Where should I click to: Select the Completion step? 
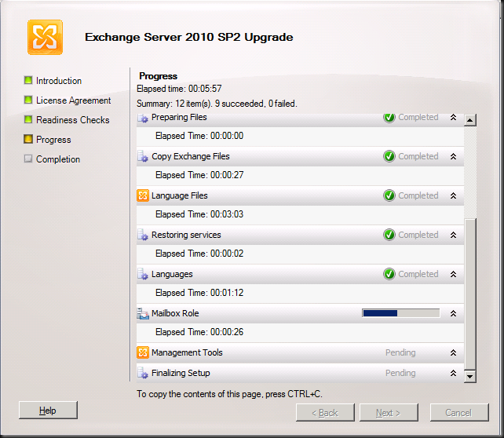[58, 159]
